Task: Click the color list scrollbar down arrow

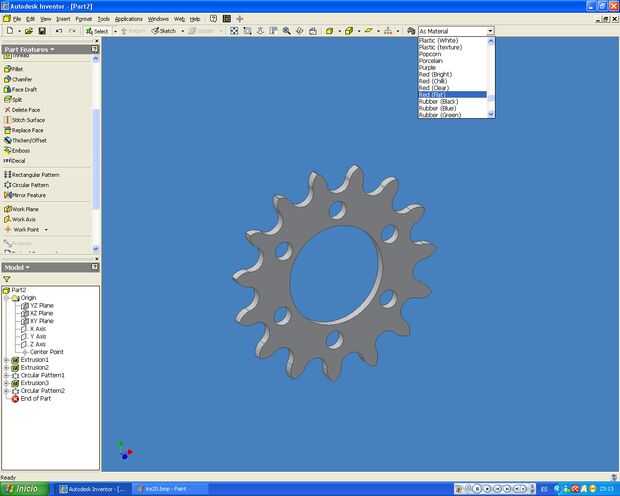Action: (491, 114)
